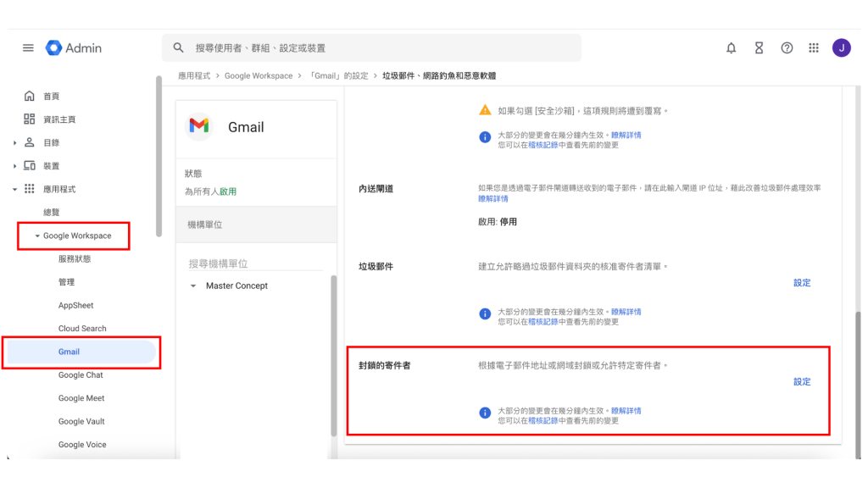Image resolution: width=868 pixels, height=488 pixels.
Task: Click the org unit panel scrollbar
Action: click(334, 356)
